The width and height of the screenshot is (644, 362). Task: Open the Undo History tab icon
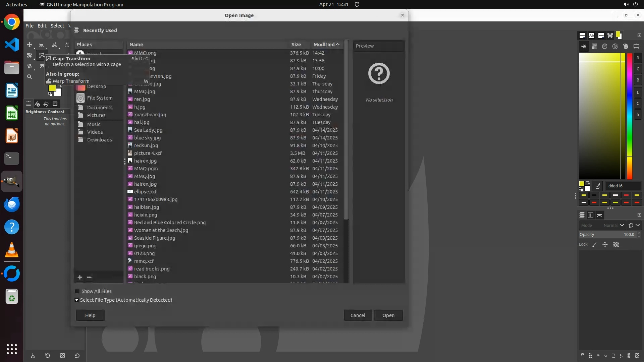click(x=46, y=104)
